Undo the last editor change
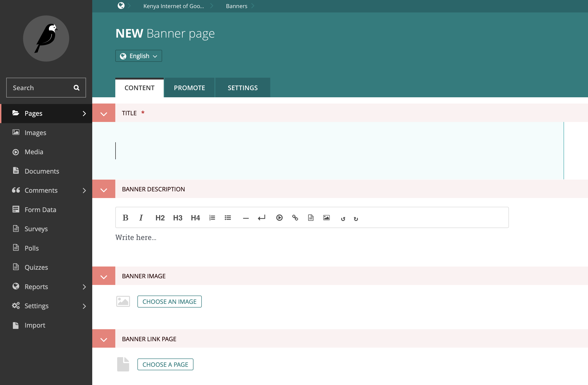This screenshot has width=588, height=385. pyautogui.click(x=343, y=219)
